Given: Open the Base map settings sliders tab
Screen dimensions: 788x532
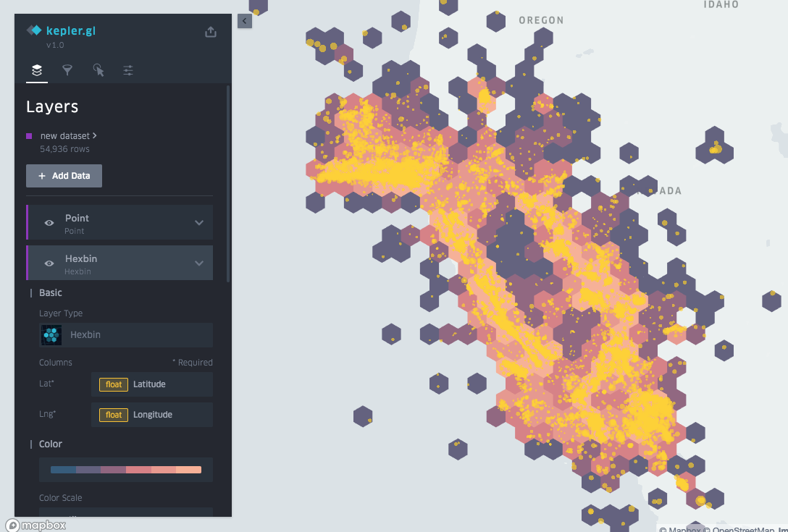Looking at the screenshot, I should point(128,70).
